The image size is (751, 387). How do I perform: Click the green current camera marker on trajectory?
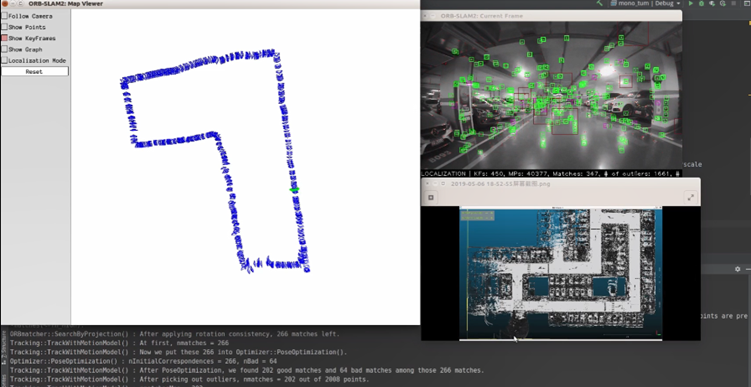pyautogui.click(x=295, y=190)
